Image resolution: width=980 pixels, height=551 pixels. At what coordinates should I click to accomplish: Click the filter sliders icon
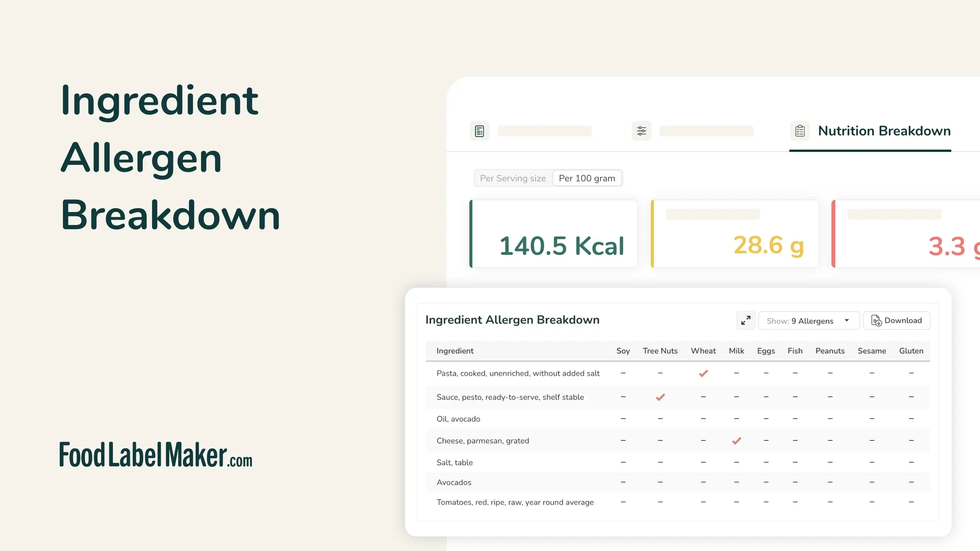click(x=641, y=131)
